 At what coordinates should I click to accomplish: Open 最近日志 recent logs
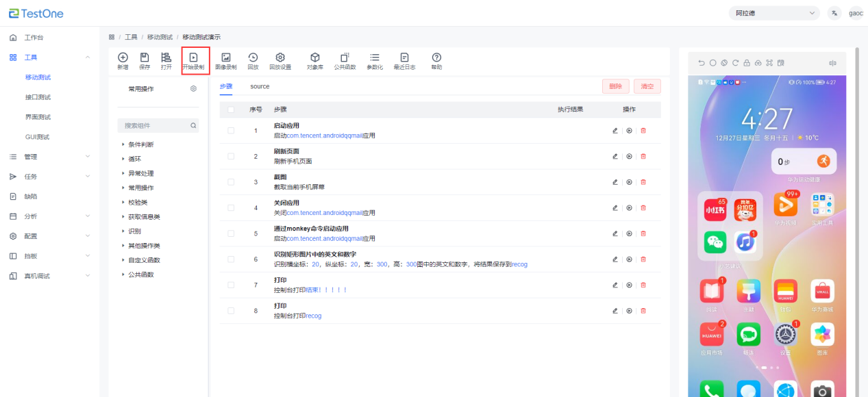click(404, 58)
